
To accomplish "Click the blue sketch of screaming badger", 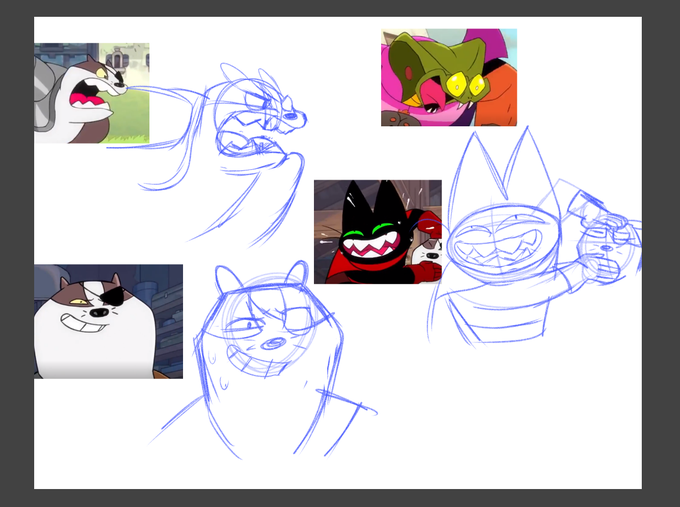I will point(208,155).
